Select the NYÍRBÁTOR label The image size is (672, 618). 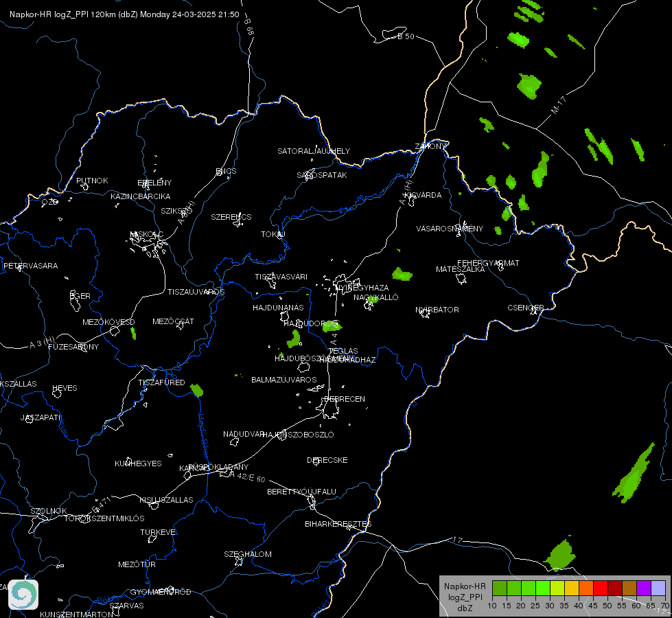(x=437, y=310)
